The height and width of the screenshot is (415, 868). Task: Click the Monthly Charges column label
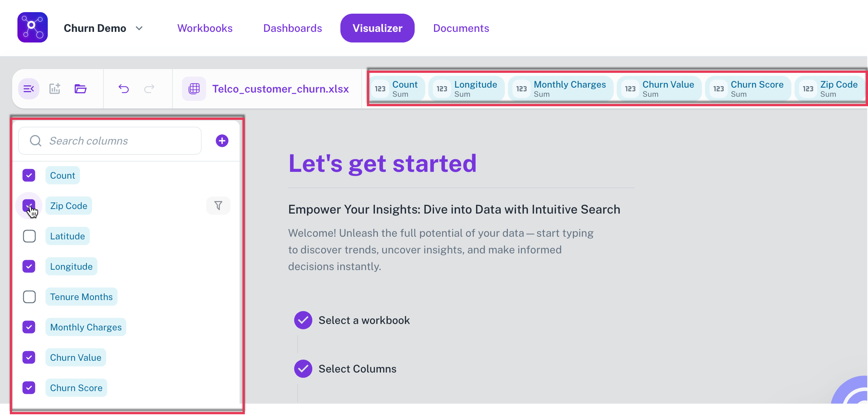pyautogui.click(x=86, y=327)
